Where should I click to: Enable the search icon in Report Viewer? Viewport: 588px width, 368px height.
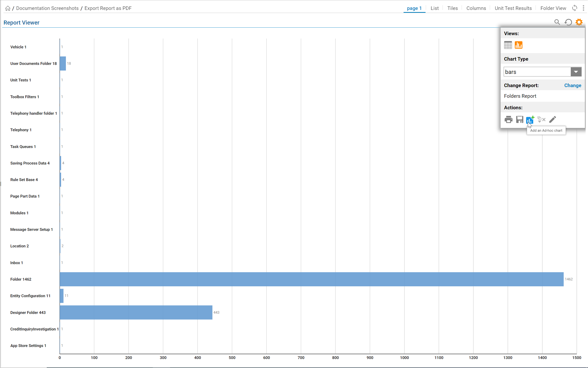coord(557,22)
